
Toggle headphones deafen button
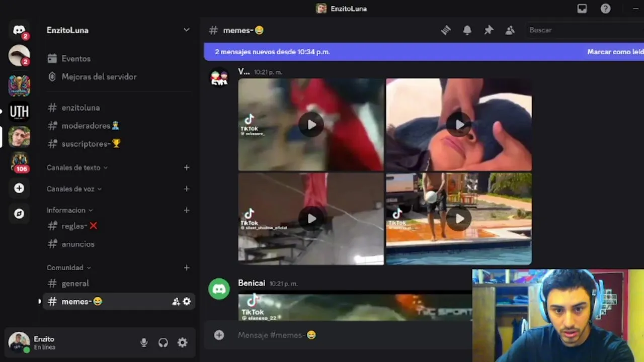[163, 342]
